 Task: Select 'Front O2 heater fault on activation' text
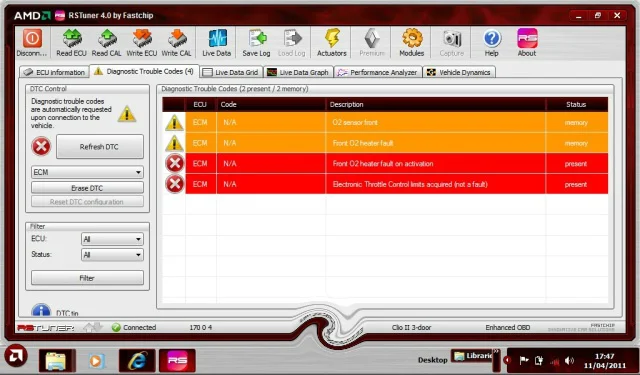(383, 164)
